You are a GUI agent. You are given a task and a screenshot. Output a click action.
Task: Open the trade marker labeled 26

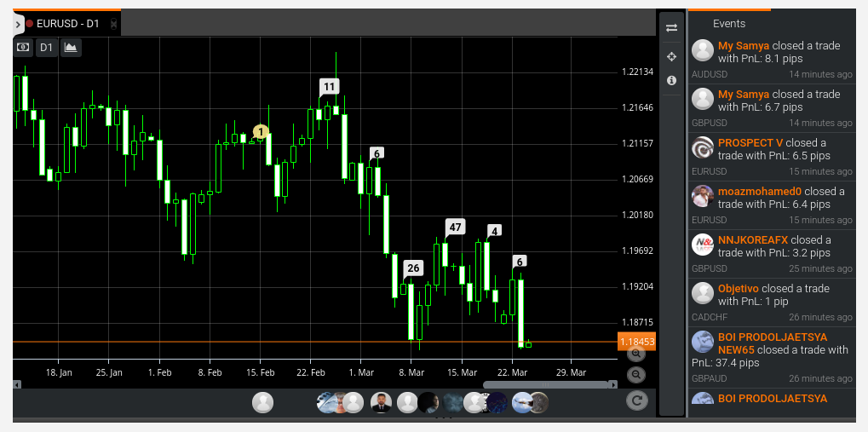pyautogui.click(x=413, y=268)
